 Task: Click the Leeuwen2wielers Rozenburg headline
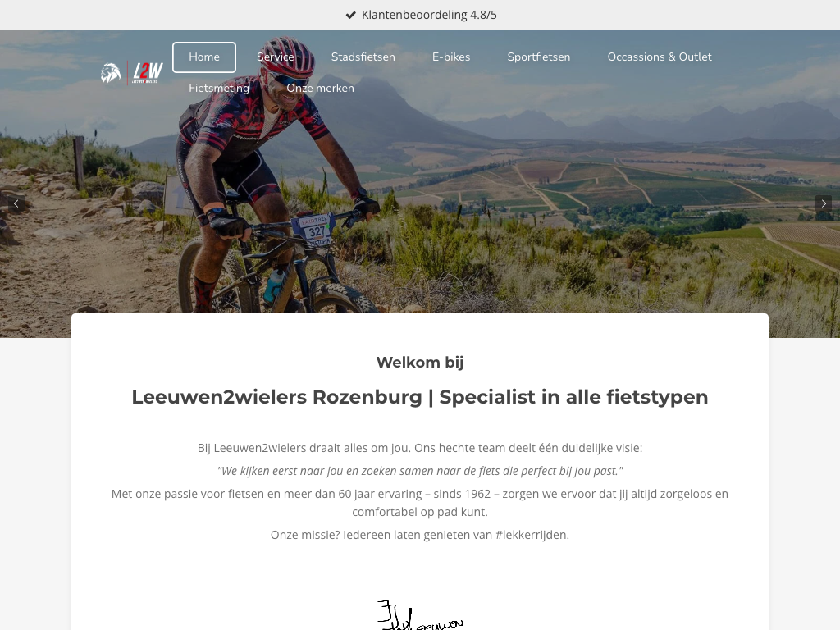click(x=420, y=397)
